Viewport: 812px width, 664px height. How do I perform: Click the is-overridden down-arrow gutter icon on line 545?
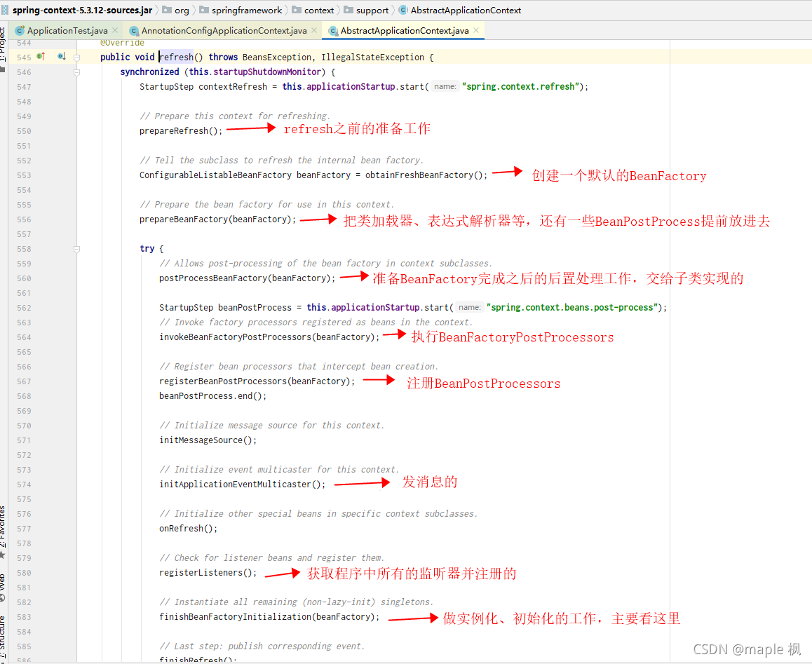coord(62,57)
